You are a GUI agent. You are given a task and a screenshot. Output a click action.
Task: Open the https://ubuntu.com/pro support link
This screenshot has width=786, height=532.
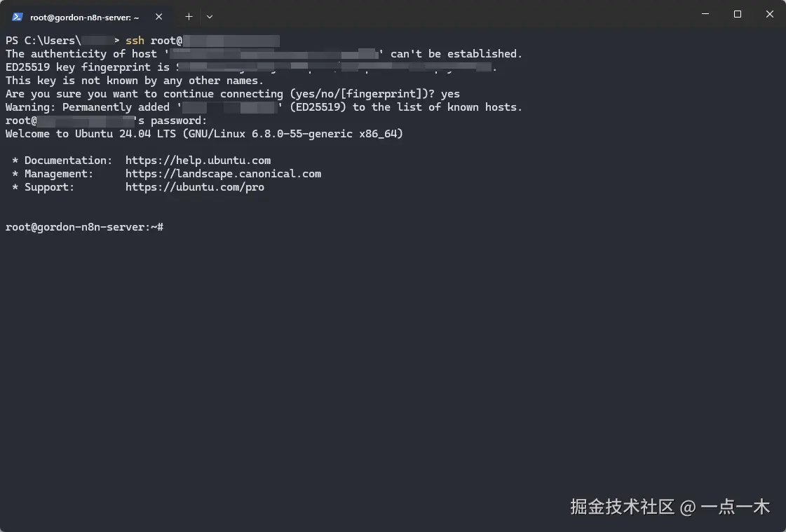click(x=195, y=186)
